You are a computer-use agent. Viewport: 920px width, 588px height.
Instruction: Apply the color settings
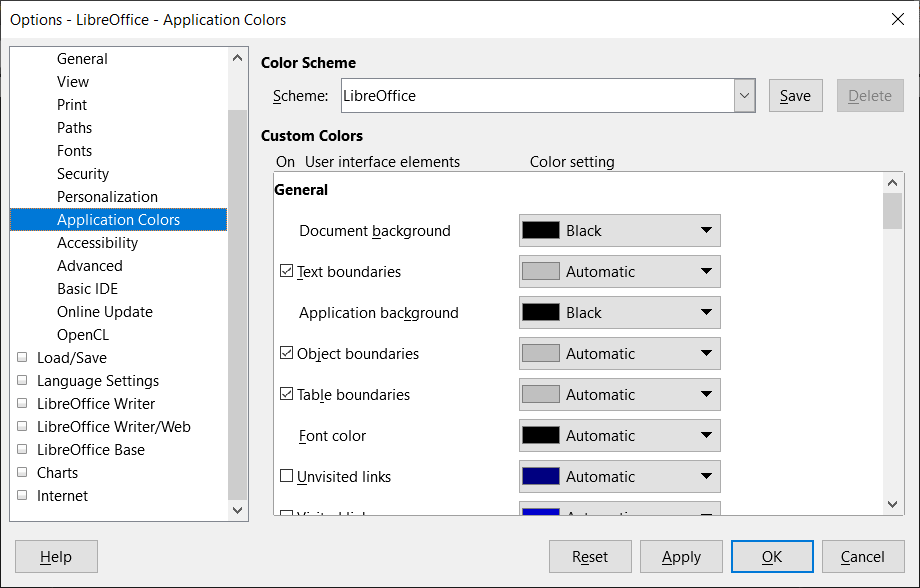681,556
